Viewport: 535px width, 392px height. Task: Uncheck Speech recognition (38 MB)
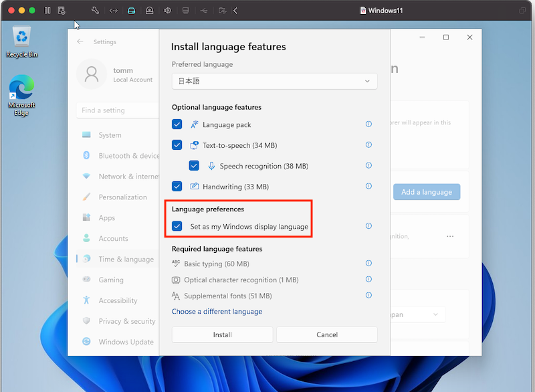tap(194, 166)
